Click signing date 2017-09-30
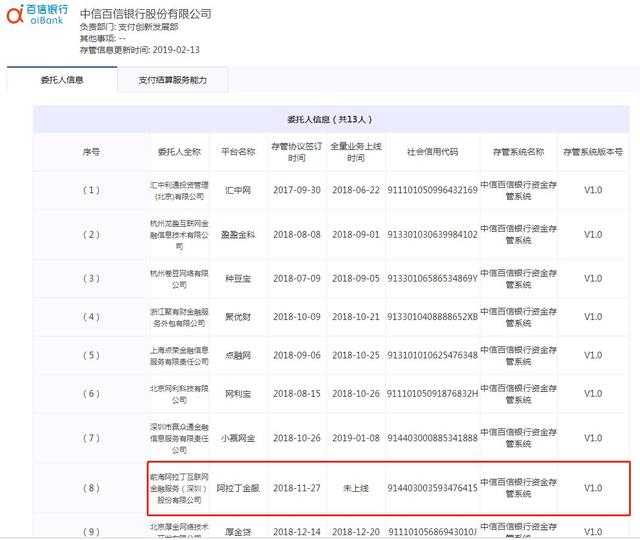The width and height of the screenshot is (640, 540). pos(297,190)
